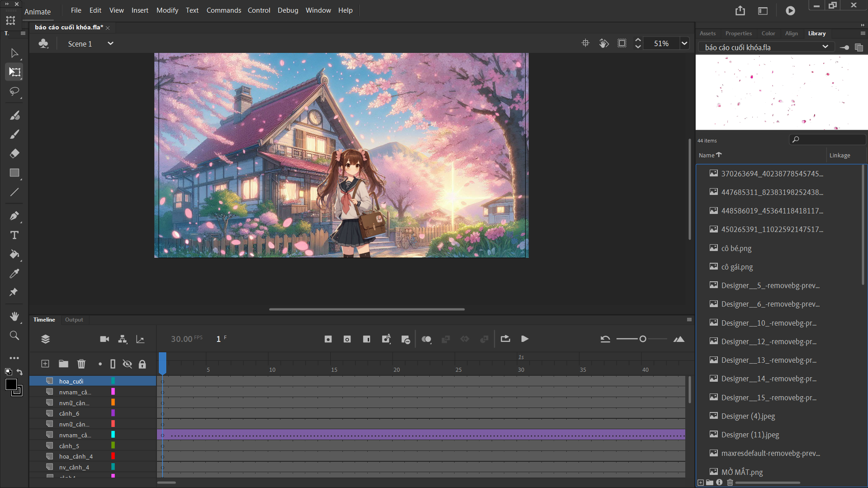
Task: Open the File menu
Action: 76,10
